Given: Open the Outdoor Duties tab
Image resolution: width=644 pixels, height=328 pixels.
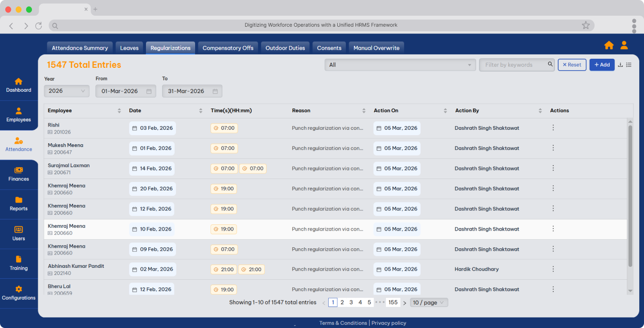Looking at the screenshot, I should (285, 48).
